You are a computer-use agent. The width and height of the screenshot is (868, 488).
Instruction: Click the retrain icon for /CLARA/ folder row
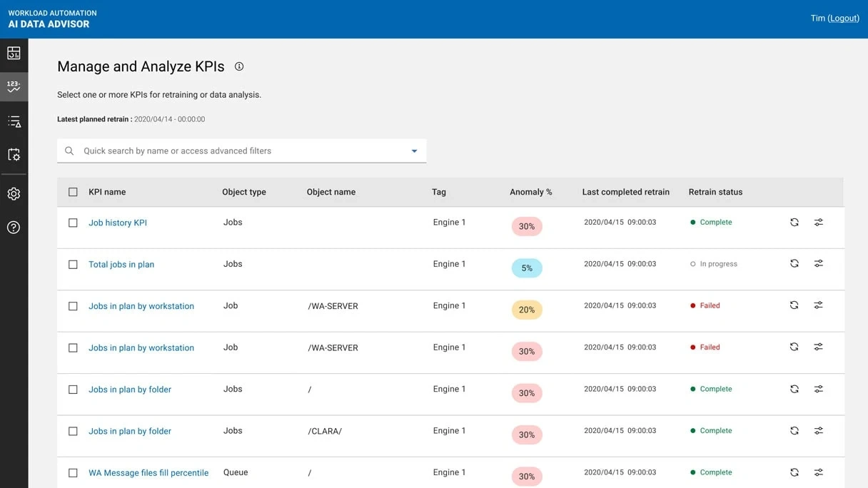pyautogui.click(x=794, y=431)
